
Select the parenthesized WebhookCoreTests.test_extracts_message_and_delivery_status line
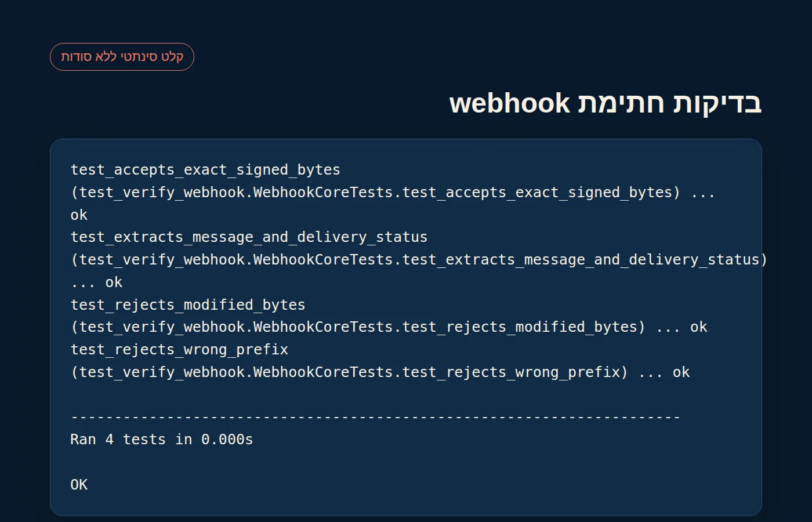(419, 260)
